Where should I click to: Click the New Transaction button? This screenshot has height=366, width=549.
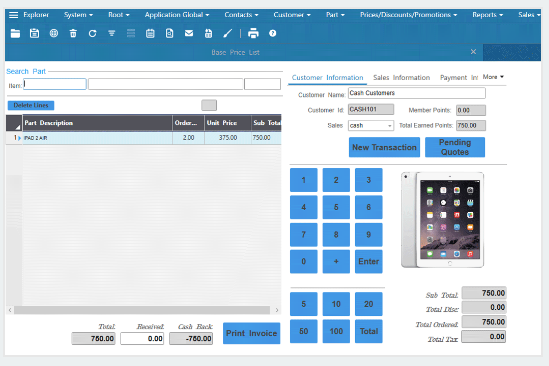tap(384, 147)
